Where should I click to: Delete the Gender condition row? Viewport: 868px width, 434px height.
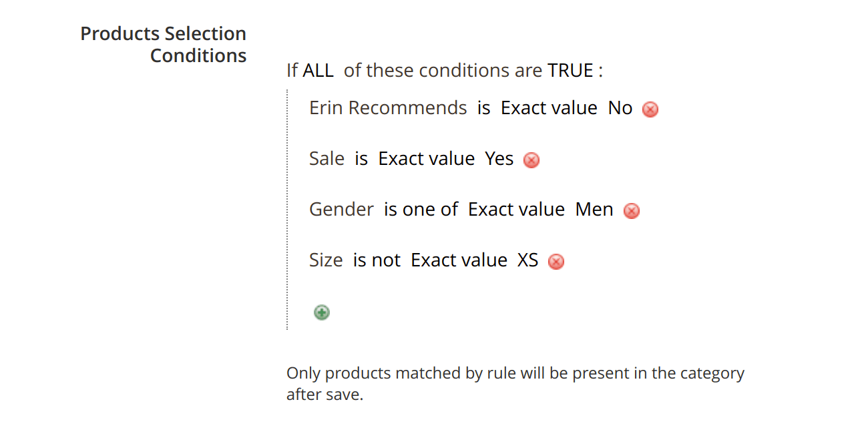point(632,211)
